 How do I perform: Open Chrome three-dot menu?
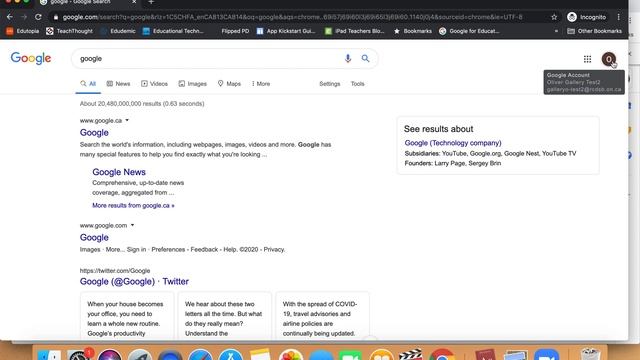click(618, 17)
